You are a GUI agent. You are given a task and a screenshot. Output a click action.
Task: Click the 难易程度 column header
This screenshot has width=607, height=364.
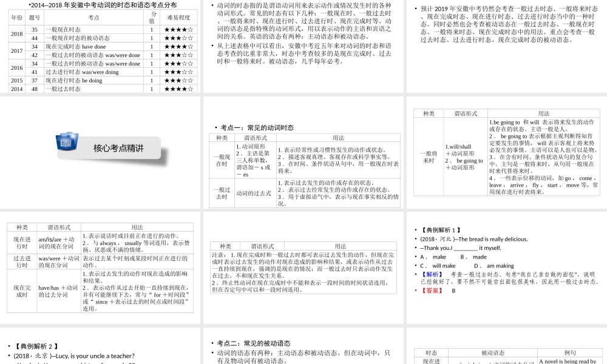pos(178,18)
